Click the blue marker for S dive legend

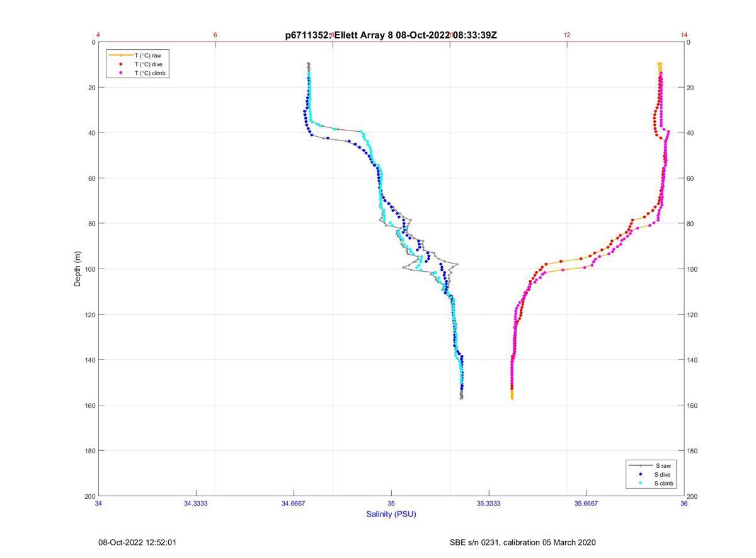click(640, 474)
